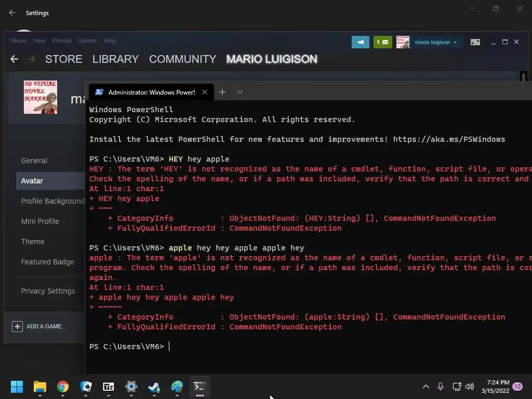This screenshot has width=532, height=399.
Task: Select Administrator: Windows PowerShell tab
Action: click(151, 92)
